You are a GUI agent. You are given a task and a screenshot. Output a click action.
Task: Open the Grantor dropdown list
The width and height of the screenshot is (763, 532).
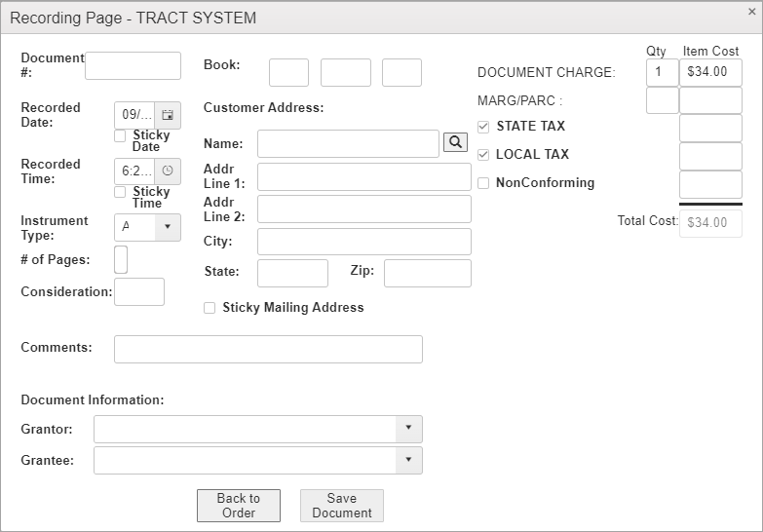click(408, 429)
